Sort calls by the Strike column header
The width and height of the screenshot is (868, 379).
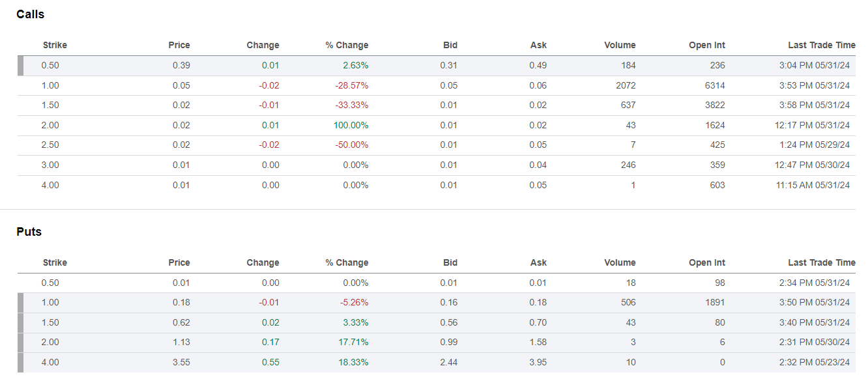(x=55, y=45)
